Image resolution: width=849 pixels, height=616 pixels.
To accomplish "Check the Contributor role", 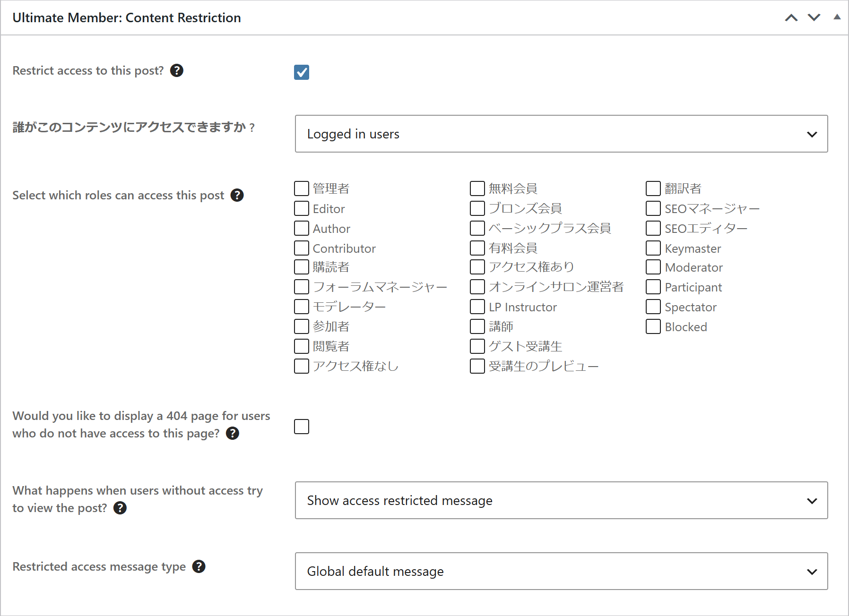I will pyautogui.click(x=302, y=248).
